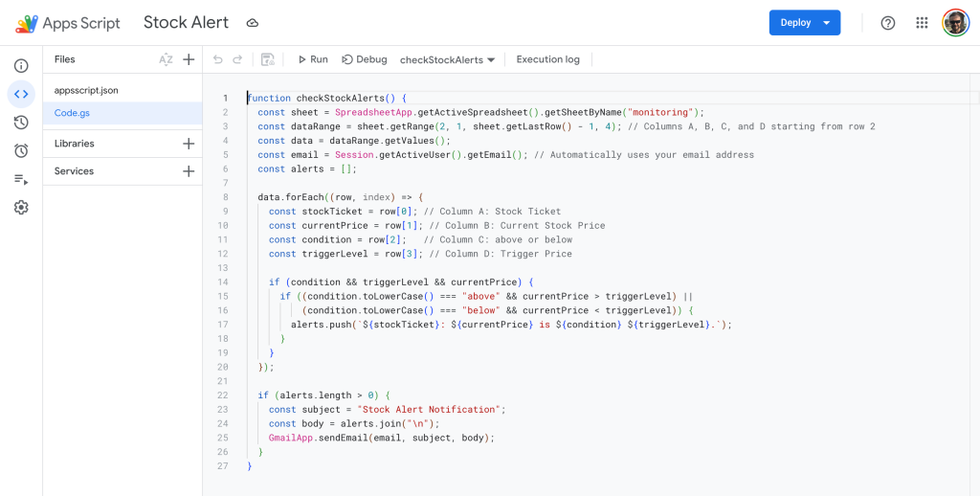Click the undo arrow in toolbar
The image size is (980, 496).
click(x=218, y=59)
